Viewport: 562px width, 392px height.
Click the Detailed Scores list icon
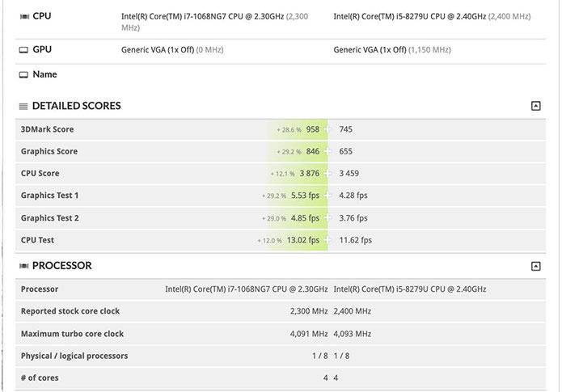click(23, 107)
